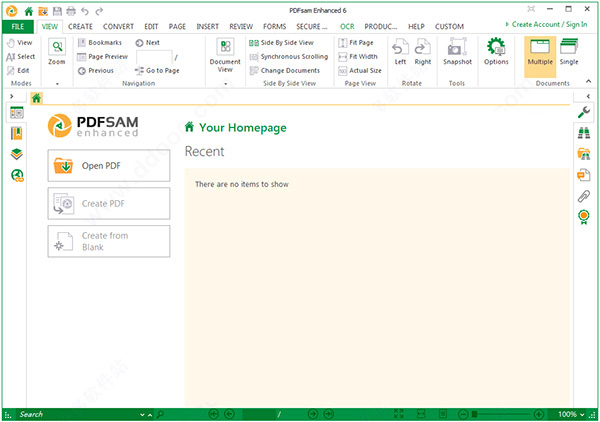Go to the Next page
Image resolution: width=600 pixels, height=422 pixels.
pyautogui.click(x=148, y=43)
